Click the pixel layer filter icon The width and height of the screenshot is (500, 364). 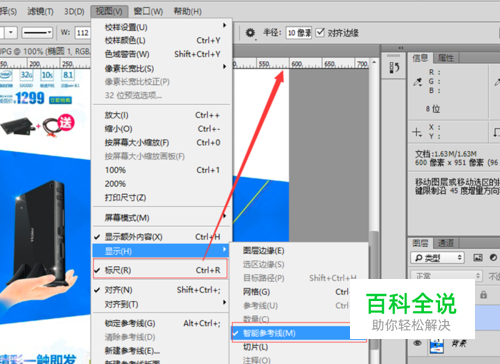478,258
